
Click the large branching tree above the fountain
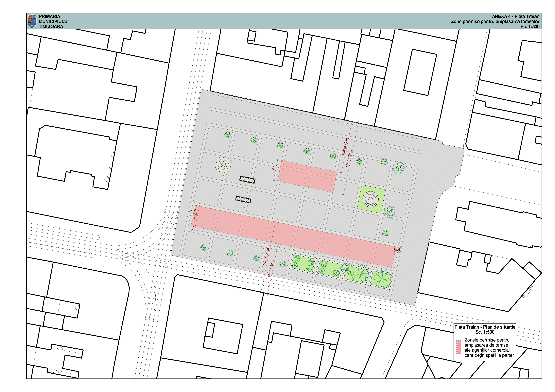click(398, 168)
